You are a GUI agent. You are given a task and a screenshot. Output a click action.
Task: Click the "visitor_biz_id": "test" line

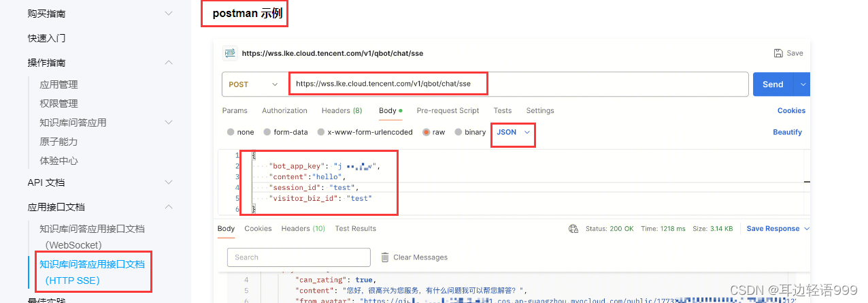(321, 198)
